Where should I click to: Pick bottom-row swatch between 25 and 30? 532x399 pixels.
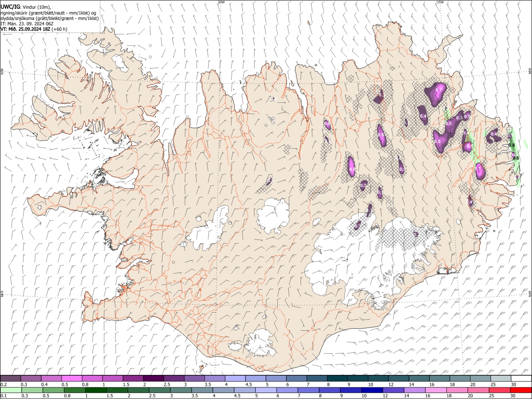pos(500,390)
